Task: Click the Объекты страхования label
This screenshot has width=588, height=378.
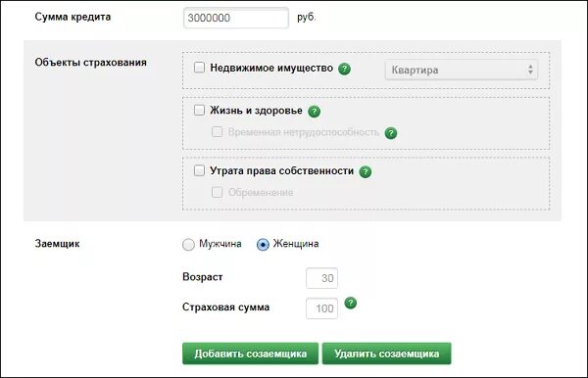Action: pos(91,63)
